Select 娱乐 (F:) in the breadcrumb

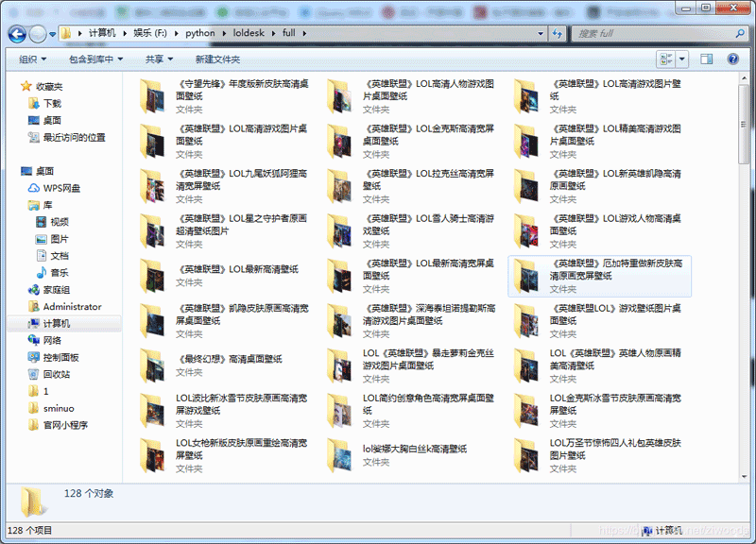coord(150,33)
